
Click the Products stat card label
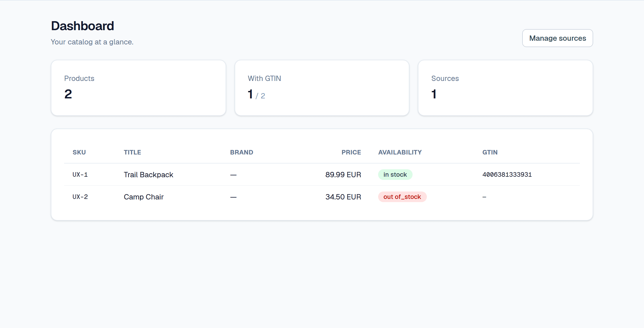79,78
